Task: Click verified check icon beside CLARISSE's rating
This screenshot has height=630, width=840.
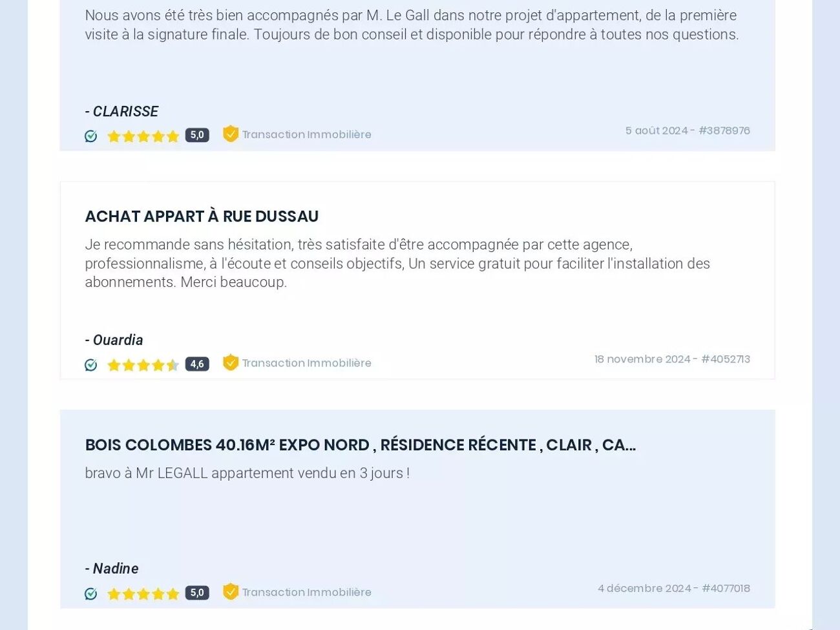Action: pos(91,136)
